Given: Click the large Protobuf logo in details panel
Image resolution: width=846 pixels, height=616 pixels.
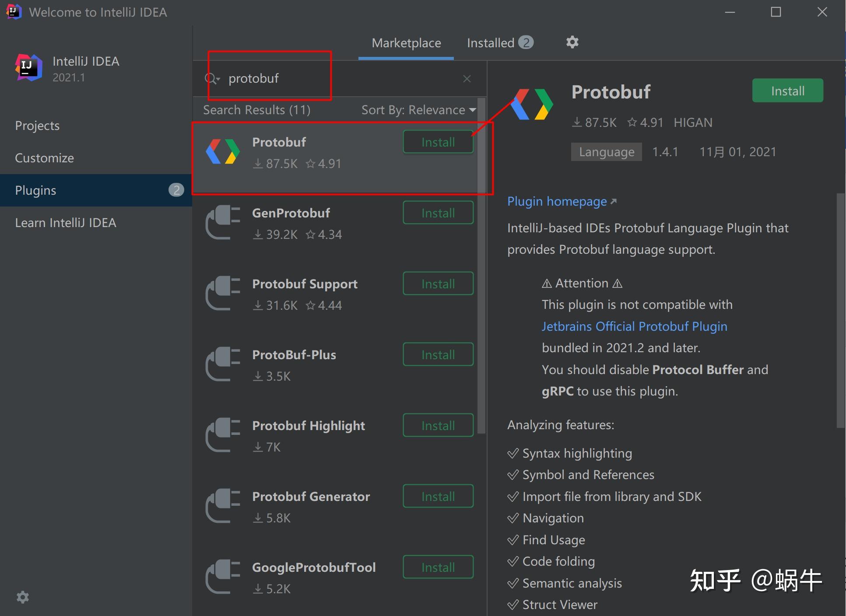Looking at the screenshot, I should pyautogui.click(x=532, y=104).
